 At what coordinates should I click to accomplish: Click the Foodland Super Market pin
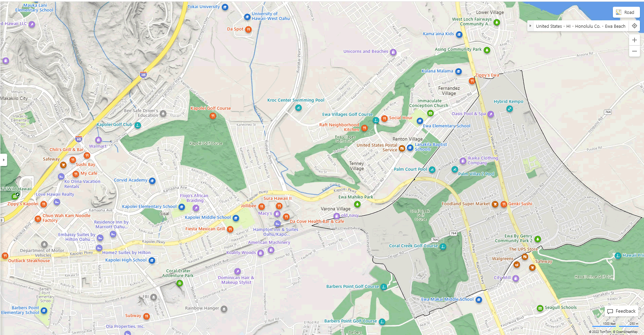point(495,204)
